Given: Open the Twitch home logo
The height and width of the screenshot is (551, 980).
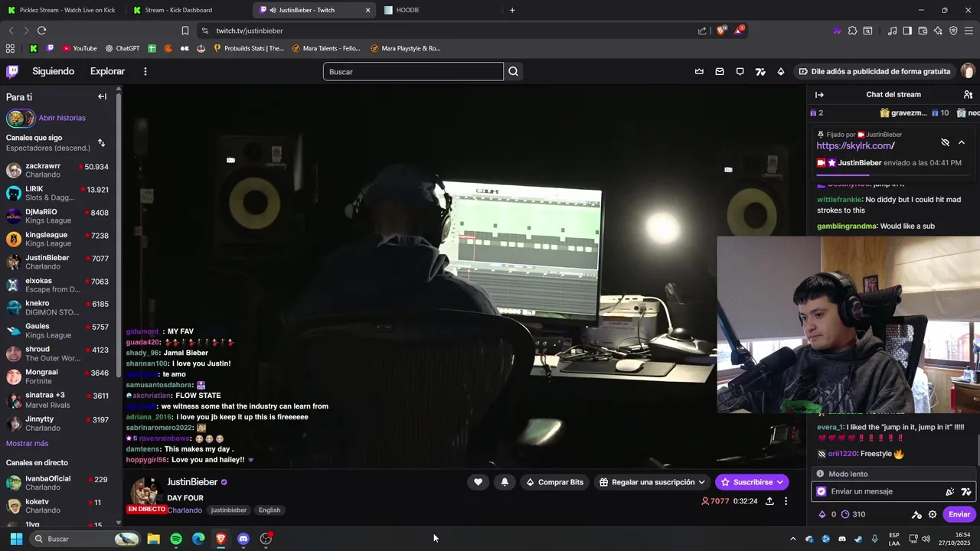Looking at the screenshot, I should (x=12, y=71).
